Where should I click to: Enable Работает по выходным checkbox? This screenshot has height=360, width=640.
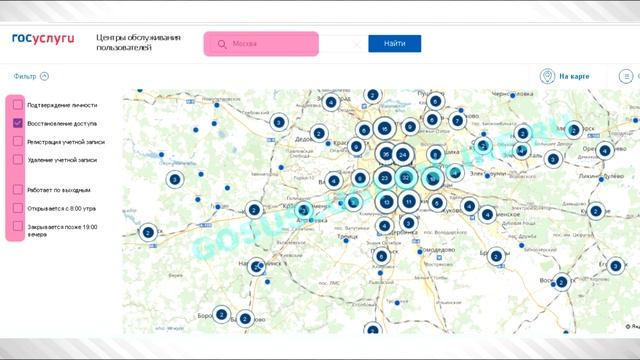tap(18, 189)
